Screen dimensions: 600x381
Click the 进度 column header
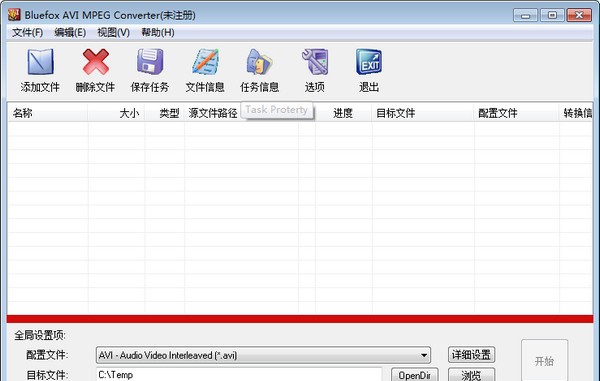343,113
